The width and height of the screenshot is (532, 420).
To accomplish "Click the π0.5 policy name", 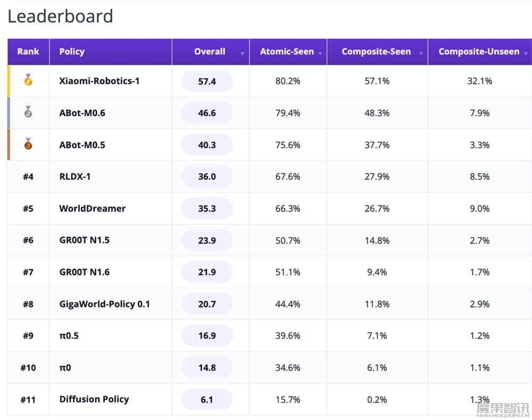I will (69, 335).
